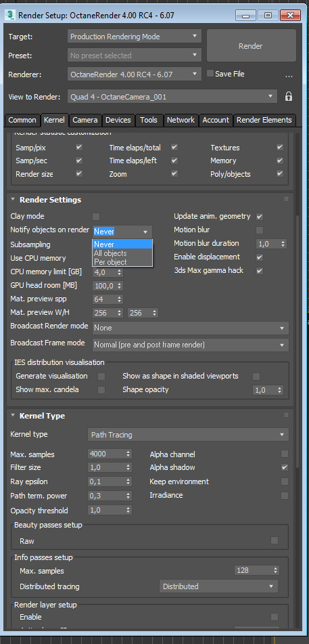309x644 pixels.
Task: Open the Kernel type Path Tracing dropdown
Action: pyautogui.click(x=189, y=435)
